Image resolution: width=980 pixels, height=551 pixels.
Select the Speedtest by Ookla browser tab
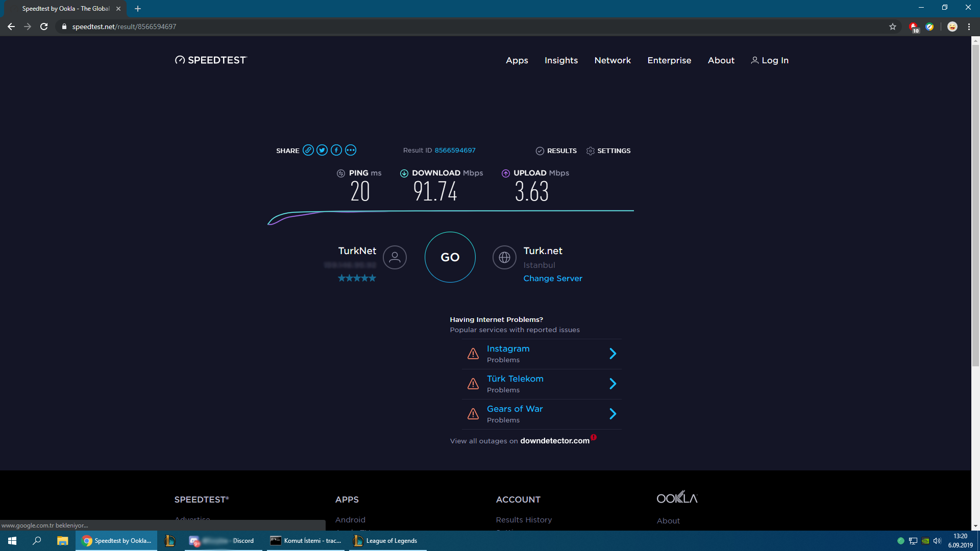click(66, 9)
